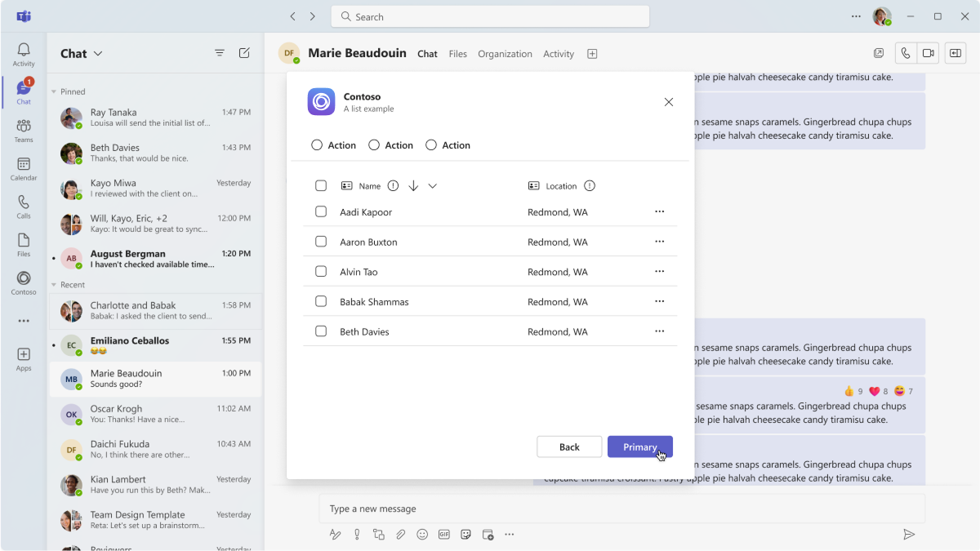
Task: Attach a file with the paperclip icon
Action: coord(400,535)
